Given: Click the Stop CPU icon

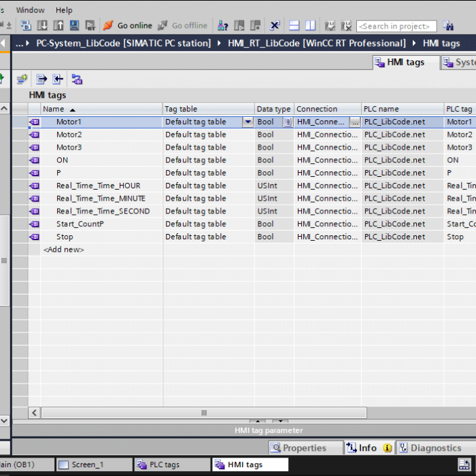Looking at the screenshot, I should pos(255,26).
